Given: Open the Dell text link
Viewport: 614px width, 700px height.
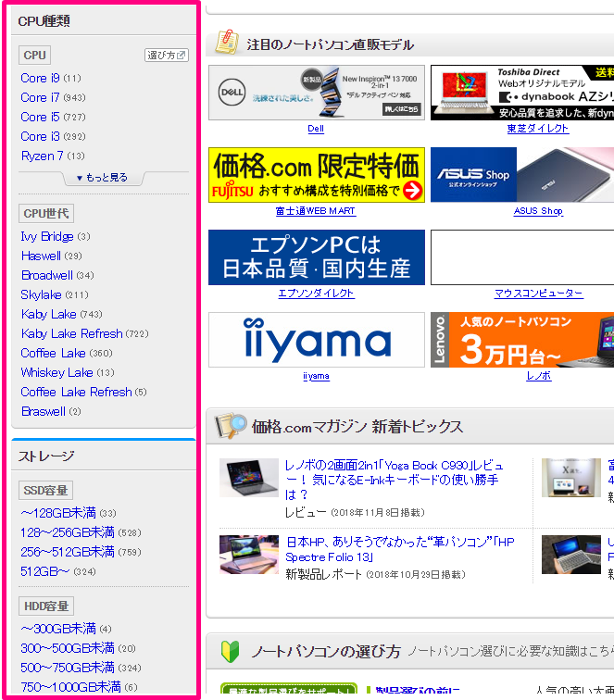Looking at the screenshot, I should point(316,129).
